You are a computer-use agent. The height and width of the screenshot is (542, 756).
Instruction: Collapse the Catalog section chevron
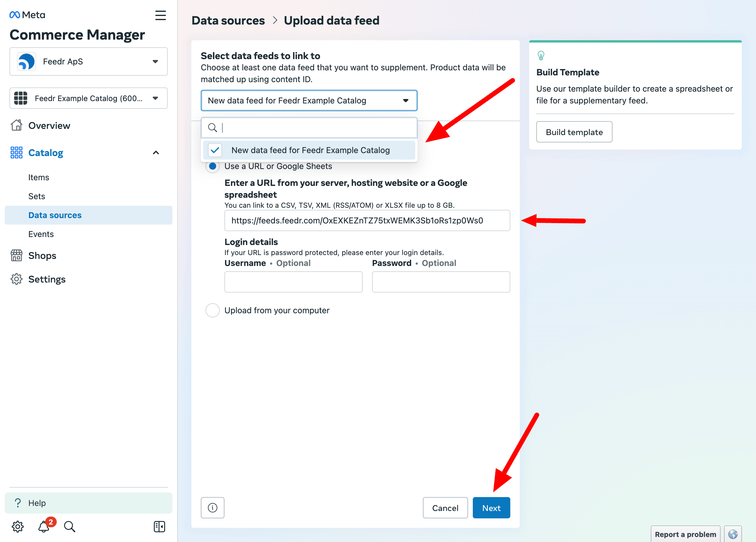[x=156, y=153]
